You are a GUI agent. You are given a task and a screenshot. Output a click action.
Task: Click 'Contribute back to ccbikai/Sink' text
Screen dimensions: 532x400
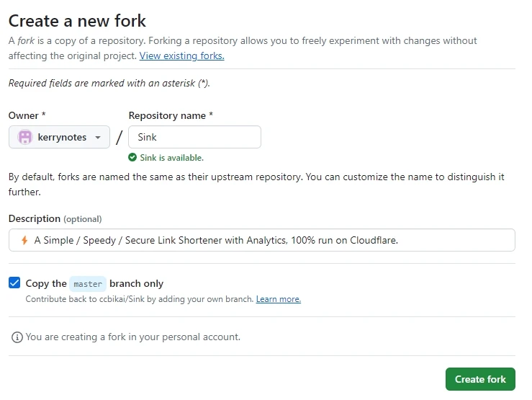tap(140, 299)
